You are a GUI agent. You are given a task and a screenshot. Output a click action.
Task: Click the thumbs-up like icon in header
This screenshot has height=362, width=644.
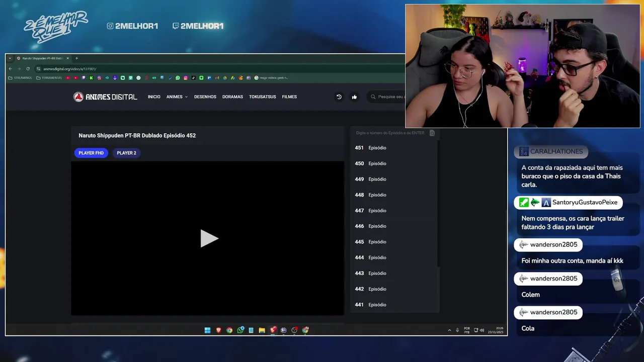tap(354, 97)
